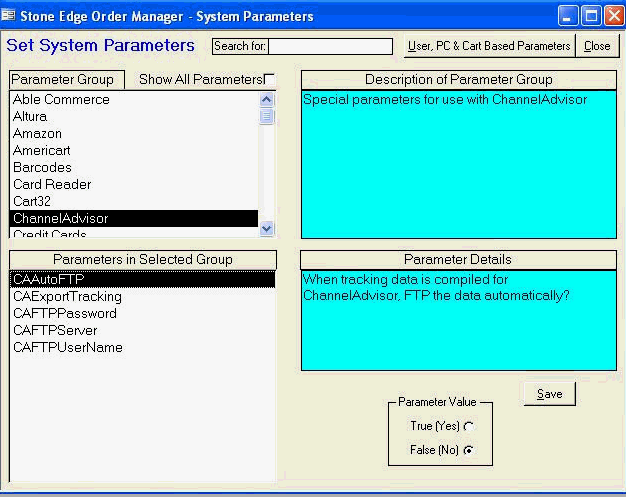This screenshot has height=497, width=626.
Task: Click the parameter group list's up arrow
Action: click(267, 99)
